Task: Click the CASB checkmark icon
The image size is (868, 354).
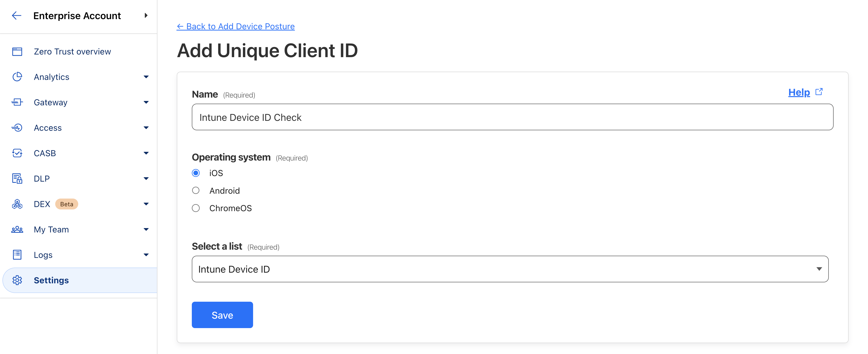Action: (17, 153)
